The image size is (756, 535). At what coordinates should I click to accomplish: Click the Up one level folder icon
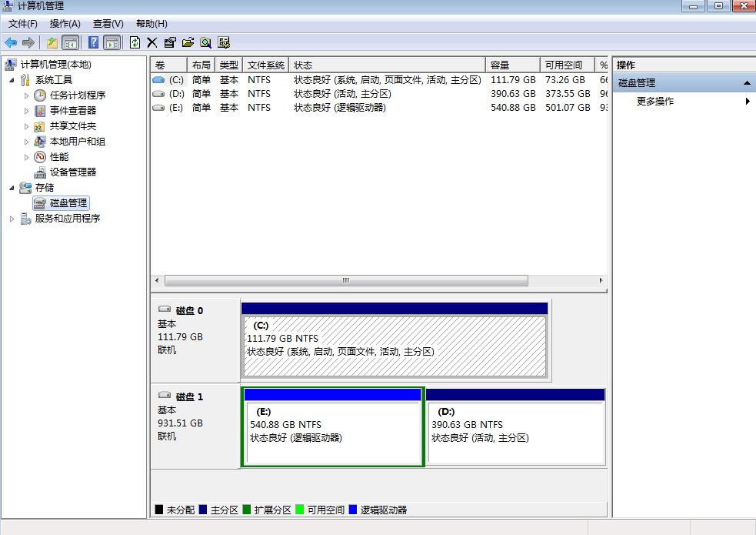[52, 43]
